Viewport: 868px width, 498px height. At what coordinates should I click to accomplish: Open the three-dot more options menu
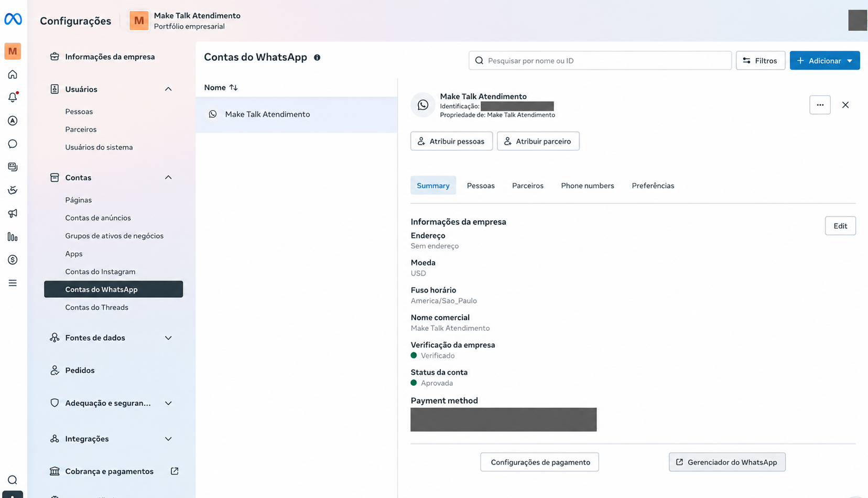820,105
